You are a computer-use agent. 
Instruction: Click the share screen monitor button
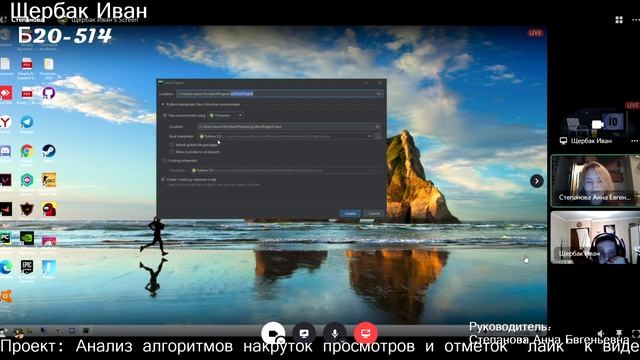click(x=304, y=334)
